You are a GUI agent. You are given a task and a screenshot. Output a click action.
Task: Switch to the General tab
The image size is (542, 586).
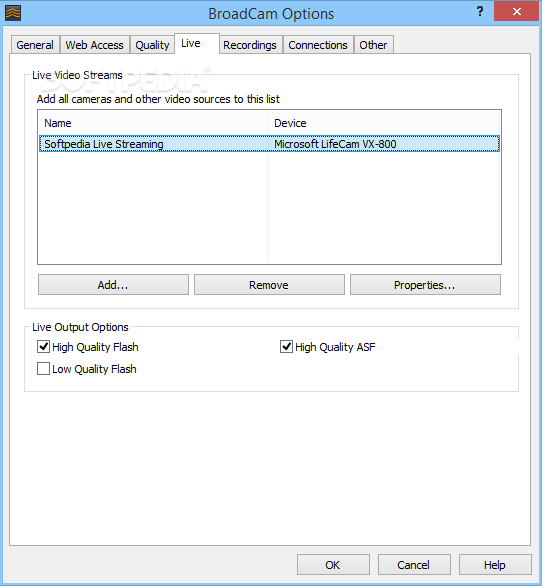pyautogui.click(x=35, y=45)
